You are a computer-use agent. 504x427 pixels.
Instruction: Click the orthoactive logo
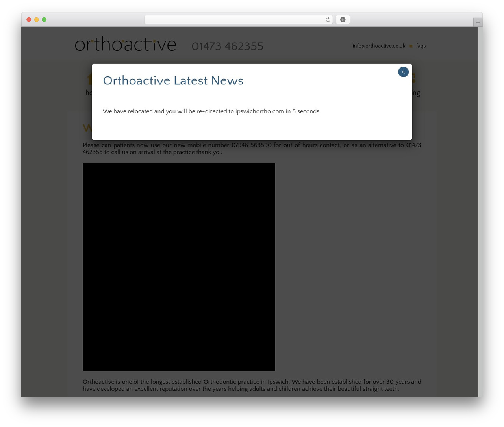[x=126, y=44]
